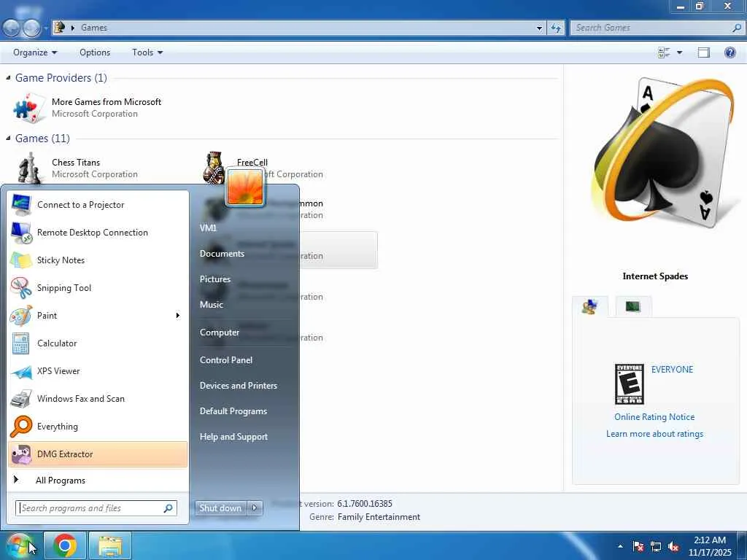Screen dimensions: 747x560
Task: Open the Calculator app
Action: click(x=98, y=343)
